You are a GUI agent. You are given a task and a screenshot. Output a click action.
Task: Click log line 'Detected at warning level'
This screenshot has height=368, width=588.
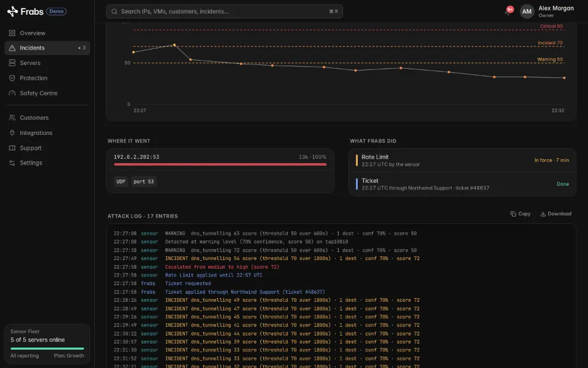(257, 242)
